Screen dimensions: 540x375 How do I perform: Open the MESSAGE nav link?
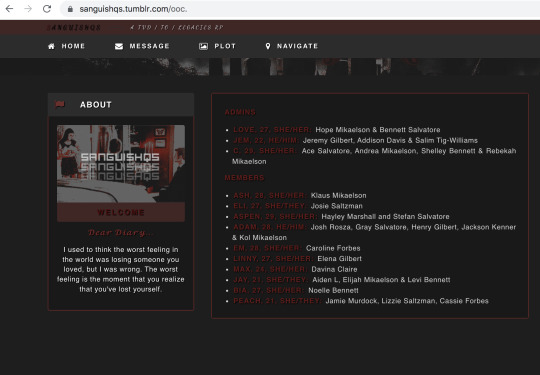point(149,46)
